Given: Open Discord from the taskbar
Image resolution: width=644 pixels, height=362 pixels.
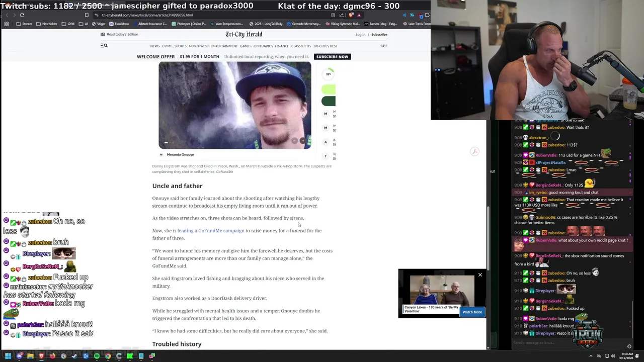Looking at the screenshot, I should [x=19, y=356].
